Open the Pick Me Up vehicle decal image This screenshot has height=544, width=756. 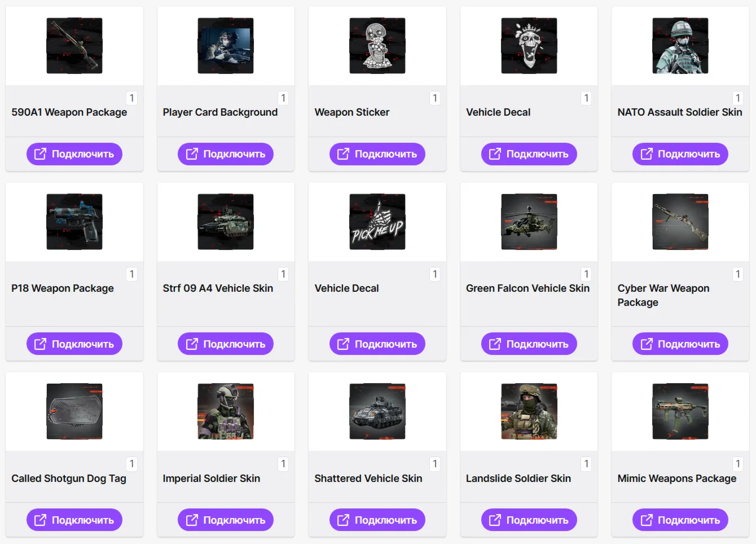377,222
